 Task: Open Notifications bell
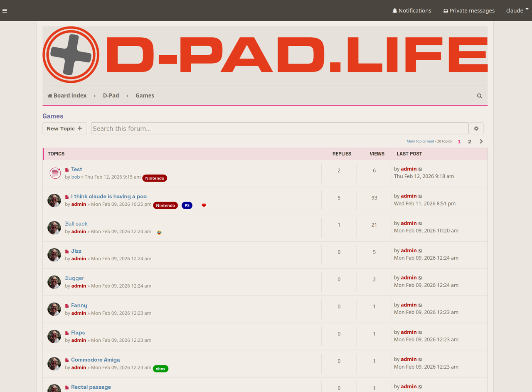[411, 10]
